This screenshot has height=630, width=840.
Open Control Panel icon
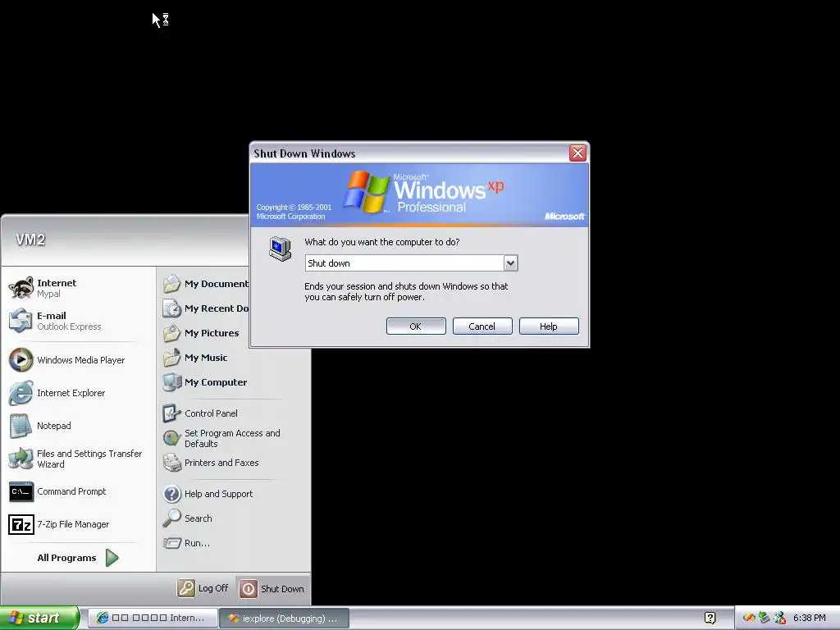[x=172, y=413]
